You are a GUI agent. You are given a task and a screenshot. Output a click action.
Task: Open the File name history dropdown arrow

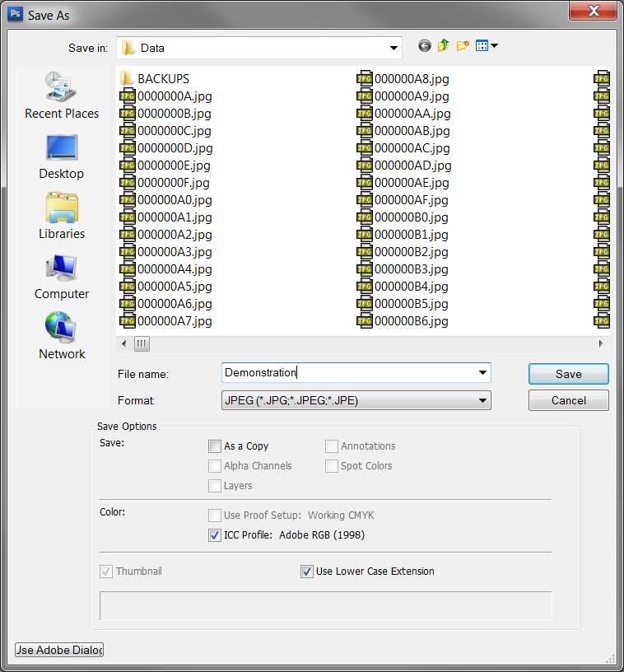(x=482, y=372)
